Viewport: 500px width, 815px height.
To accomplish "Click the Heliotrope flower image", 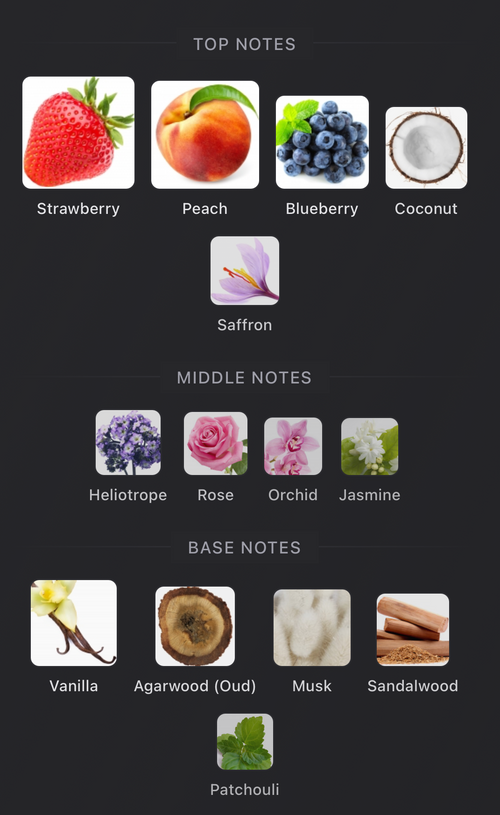I will (x=128, y=442).
